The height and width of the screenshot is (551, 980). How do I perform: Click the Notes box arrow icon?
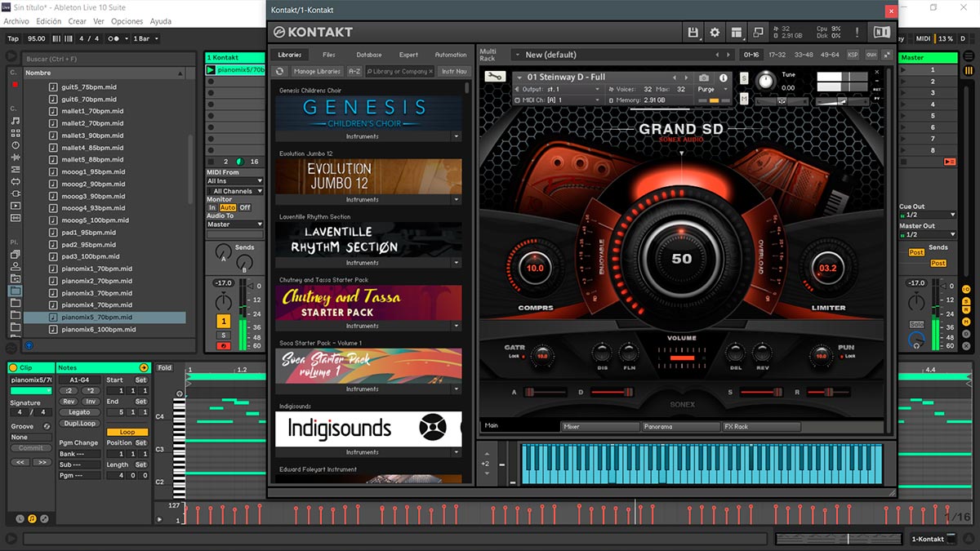click(x=144, y=368)
